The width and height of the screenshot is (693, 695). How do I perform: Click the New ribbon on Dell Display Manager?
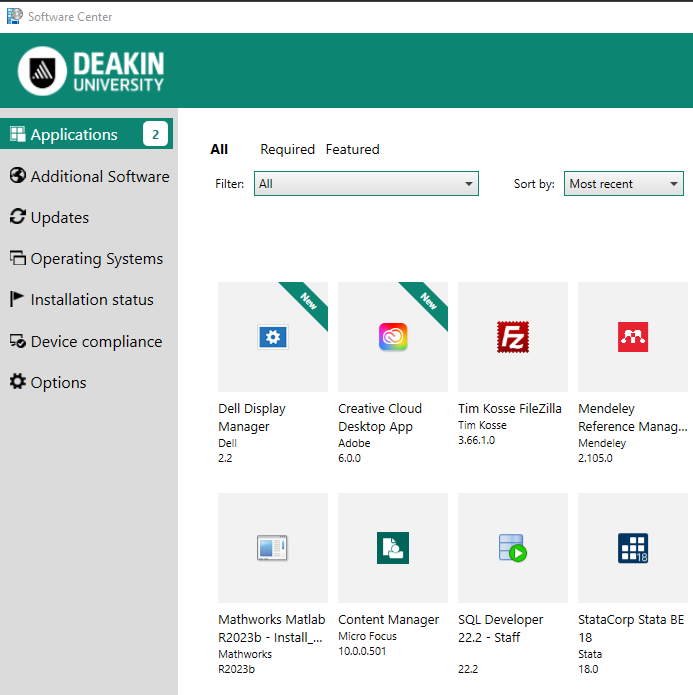point(308,301)
